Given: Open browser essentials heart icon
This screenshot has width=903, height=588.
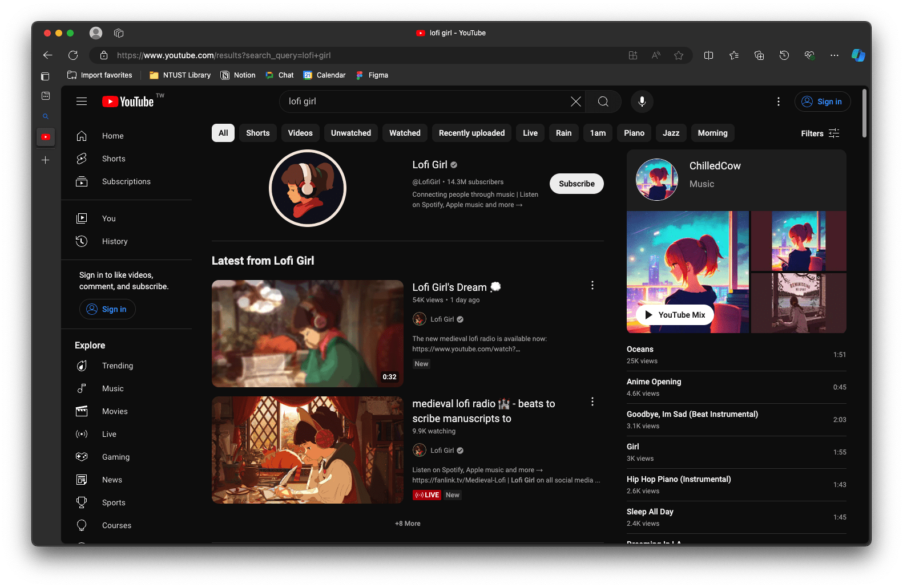Looking at the screenshot, I should (809, 55).
